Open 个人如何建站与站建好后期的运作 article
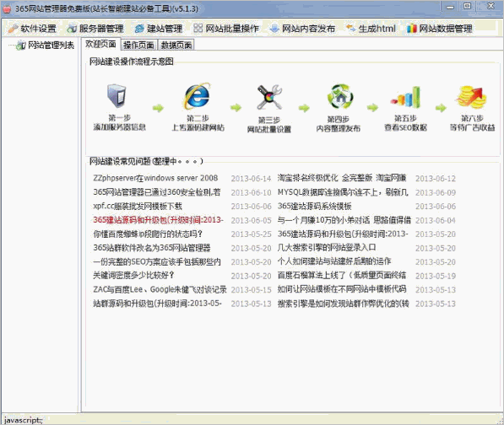Viewport: 504px width, 425px height. (x=334, y=261)
